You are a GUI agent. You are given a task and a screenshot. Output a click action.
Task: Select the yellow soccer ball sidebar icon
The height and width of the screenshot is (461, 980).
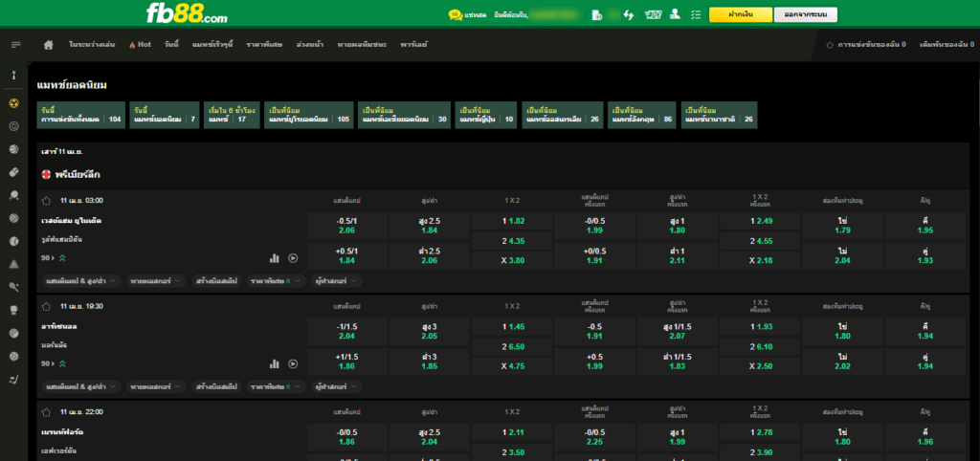[x=13, y=103]
